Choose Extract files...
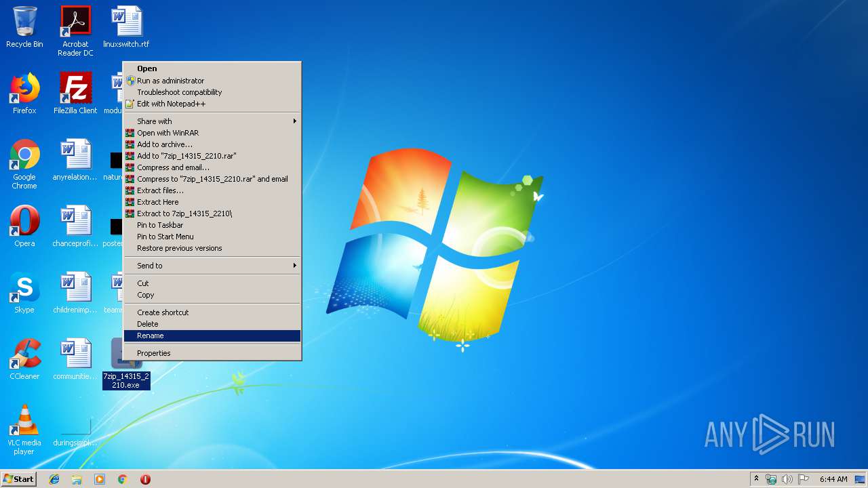868x488 pixels. (x=212, y=190)
